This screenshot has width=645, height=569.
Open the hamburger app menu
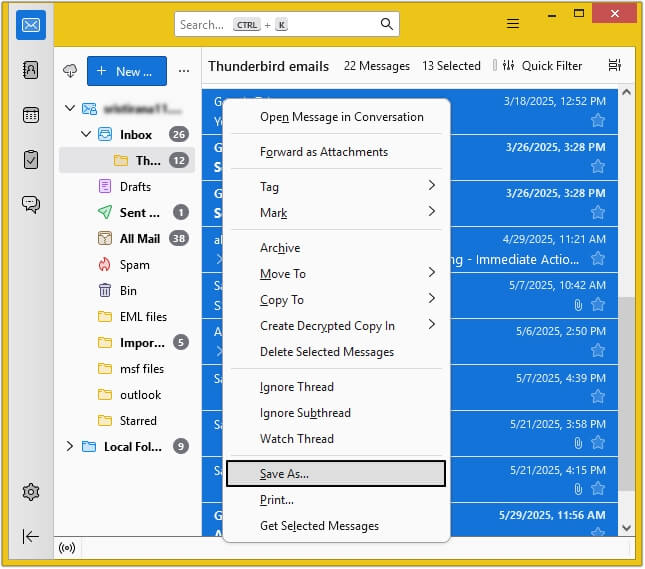(513, 24)
